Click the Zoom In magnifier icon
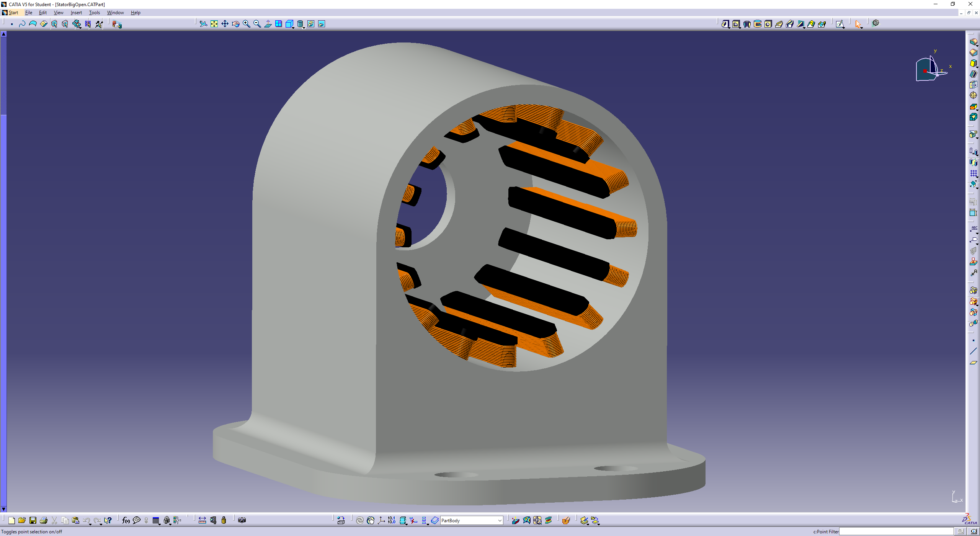The height and width of the screenshot is (536, 980). pyautogui.click(x=246, y=24)
